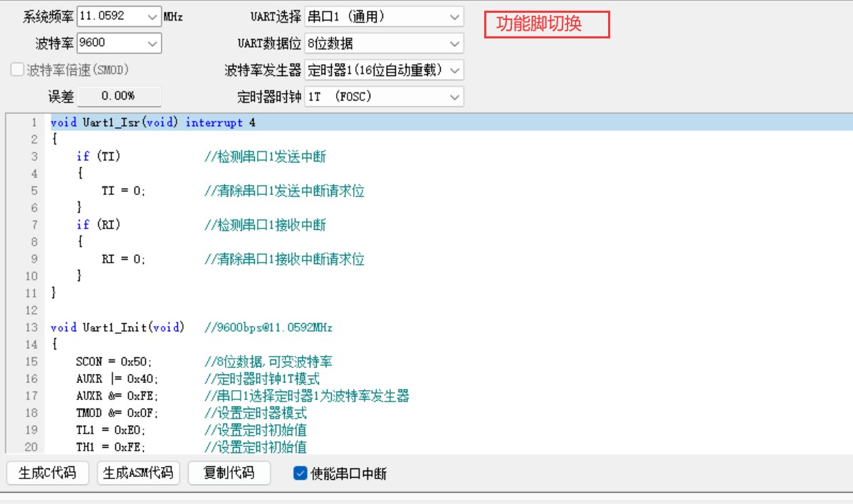Click the comment //串口1选择定时器1为波特率发生器

click(307, 396)
